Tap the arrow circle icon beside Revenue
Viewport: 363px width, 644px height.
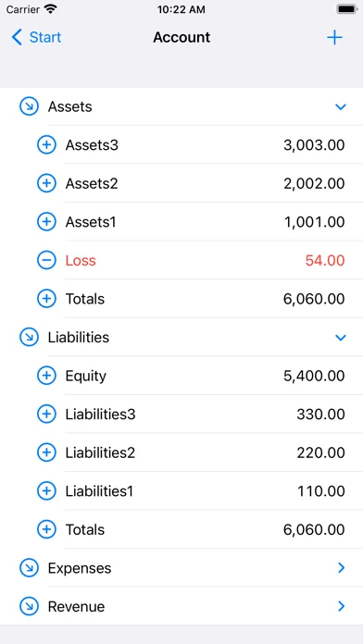pyautogui.click(x=30, y=607)
